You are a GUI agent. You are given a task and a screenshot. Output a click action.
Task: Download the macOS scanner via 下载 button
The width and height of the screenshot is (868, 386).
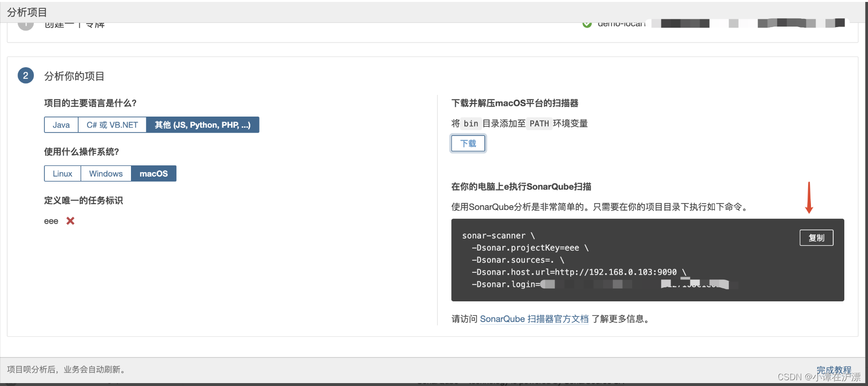(468, 144)
